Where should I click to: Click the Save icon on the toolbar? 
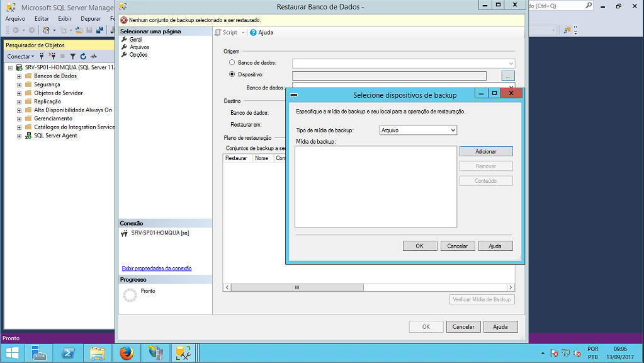88,30
